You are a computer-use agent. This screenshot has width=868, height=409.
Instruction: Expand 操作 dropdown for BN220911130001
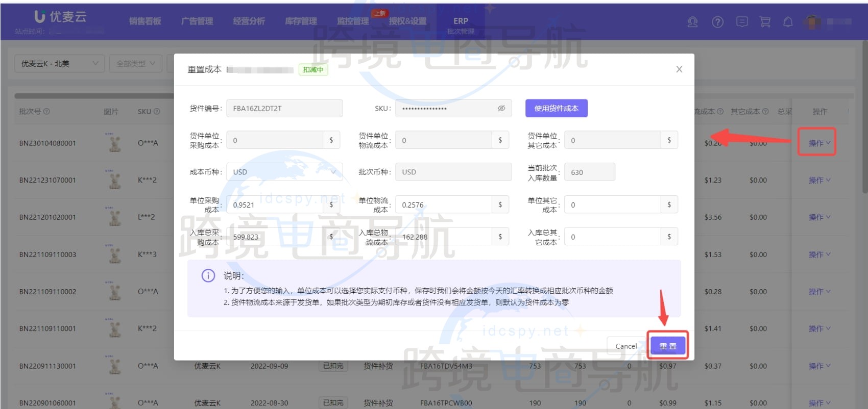tap(819, 366)
